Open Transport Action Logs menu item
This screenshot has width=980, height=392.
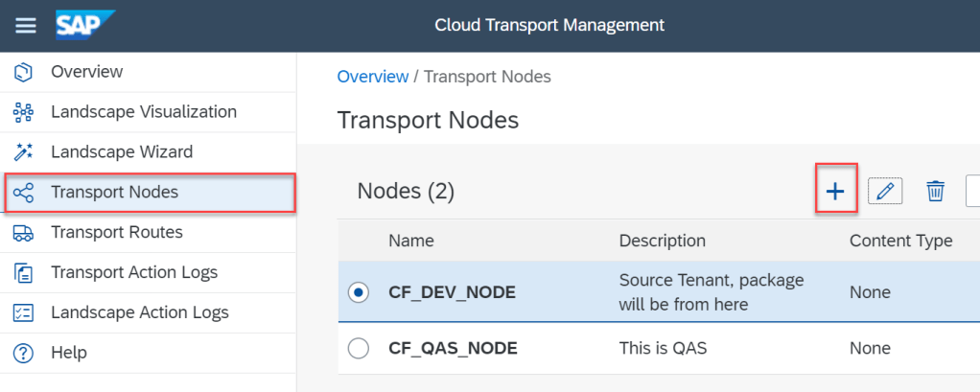click(134, 273)
